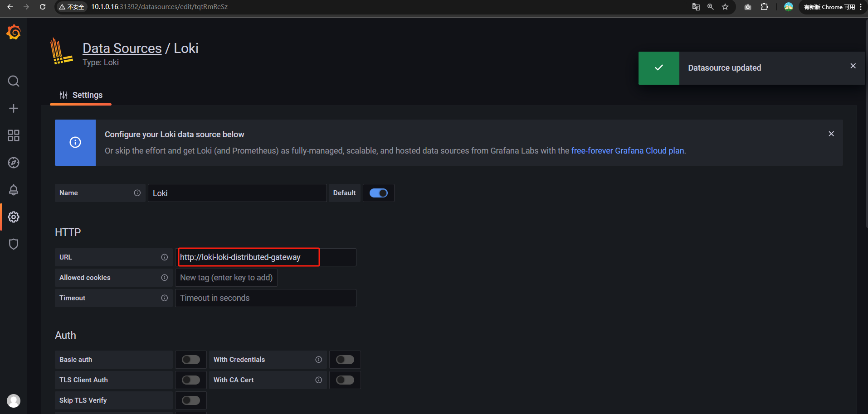
Task: Click the HTTP section heading
Action: click(x=68, y=232)
